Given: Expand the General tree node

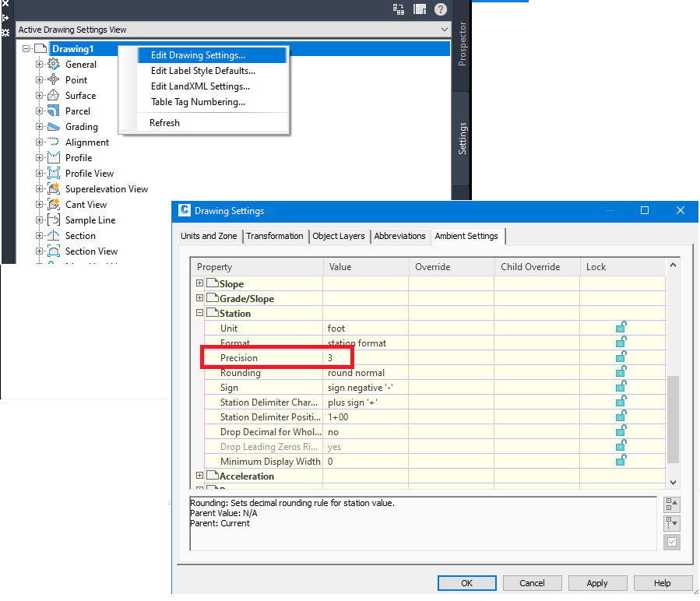Looking at the screenshot, I should 39,65.
